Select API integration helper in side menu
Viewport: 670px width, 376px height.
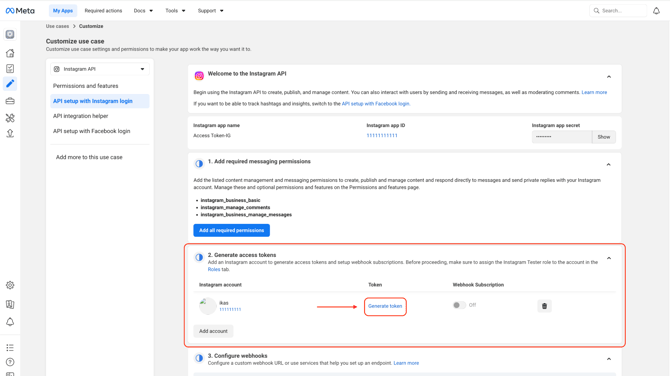coord(80,116)
